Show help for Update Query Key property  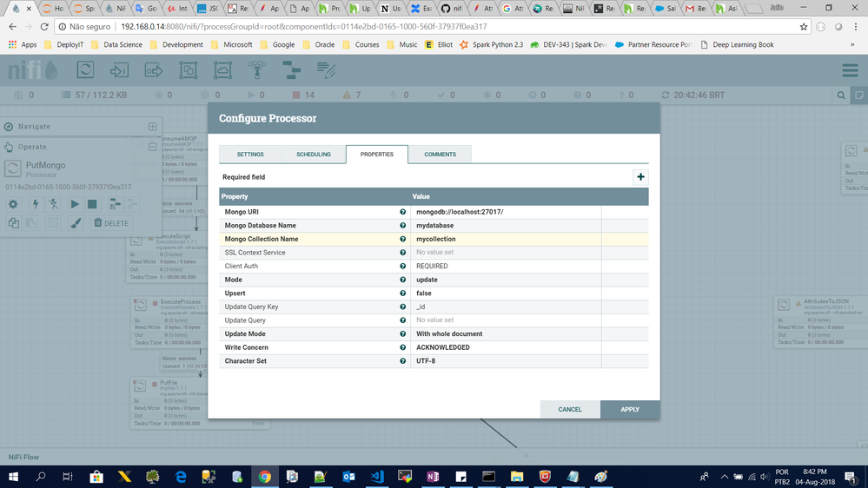click(402, 307)
